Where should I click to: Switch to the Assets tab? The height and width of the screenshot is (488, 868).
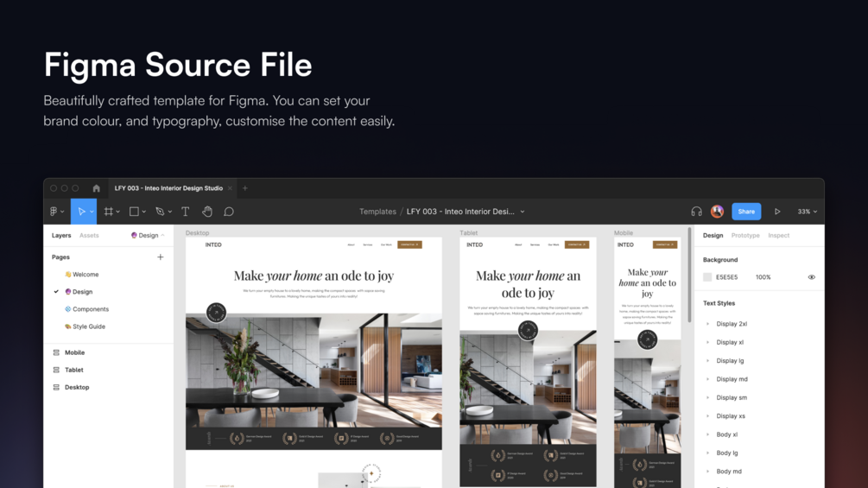(89, 235)
